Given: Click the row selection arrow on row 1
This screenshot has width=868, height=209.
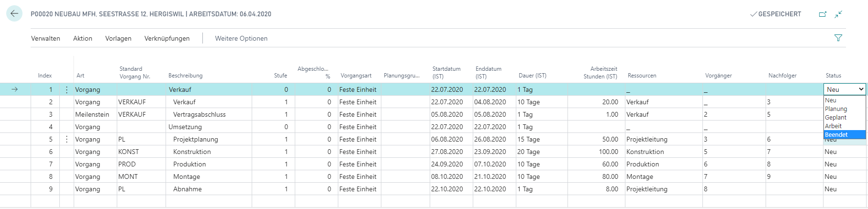Looking at the screenshot, I should [15, 89].
